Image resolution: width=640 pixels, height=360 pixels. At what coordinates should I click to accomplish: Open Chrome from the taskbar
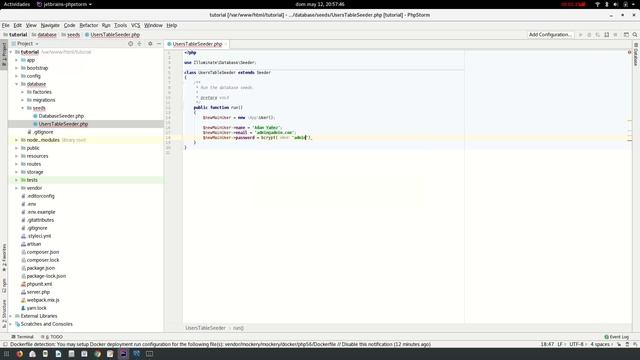[x=97, y=354]
